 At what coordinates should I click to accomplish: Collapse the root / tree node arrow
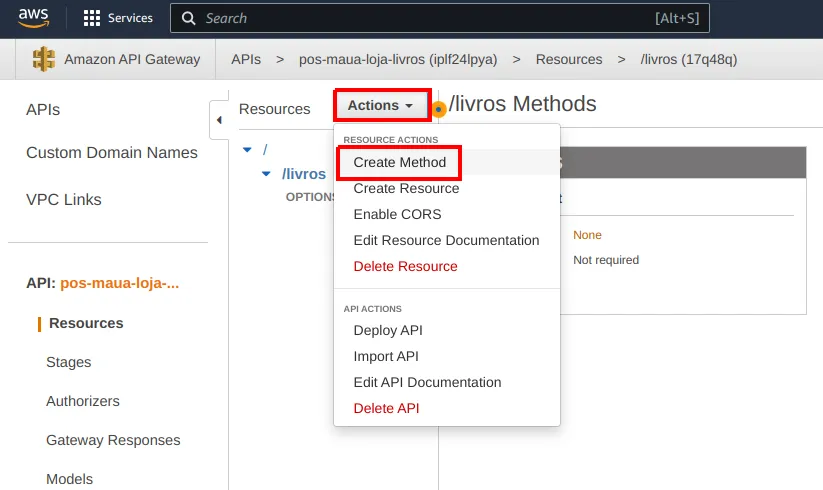point(247,150)
